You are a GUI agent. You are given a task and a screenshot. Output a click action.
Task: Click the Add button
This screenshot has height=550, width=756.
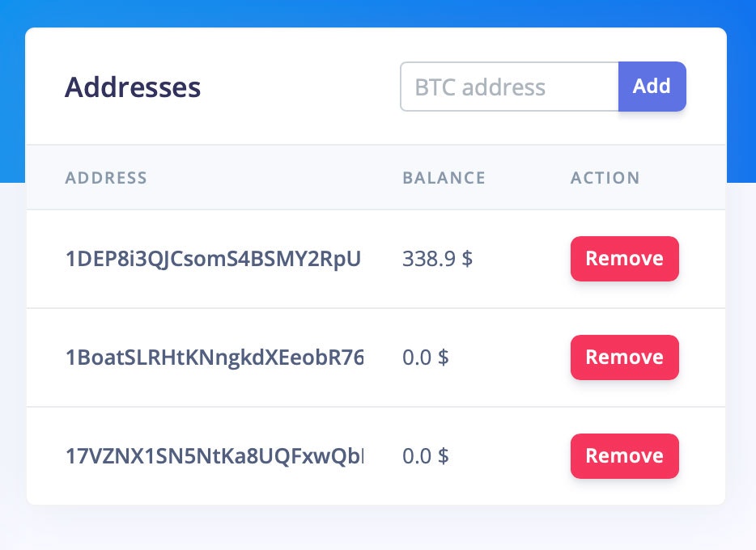652,87
